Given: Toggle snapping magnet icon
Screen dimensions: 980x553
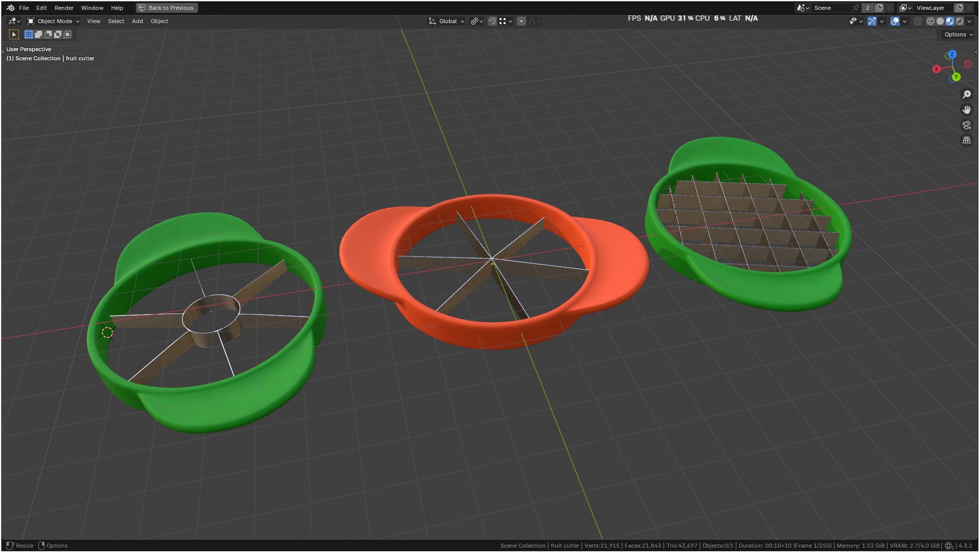Looking at the screenshot, I should pyautogui.click(x=492, y=21).
